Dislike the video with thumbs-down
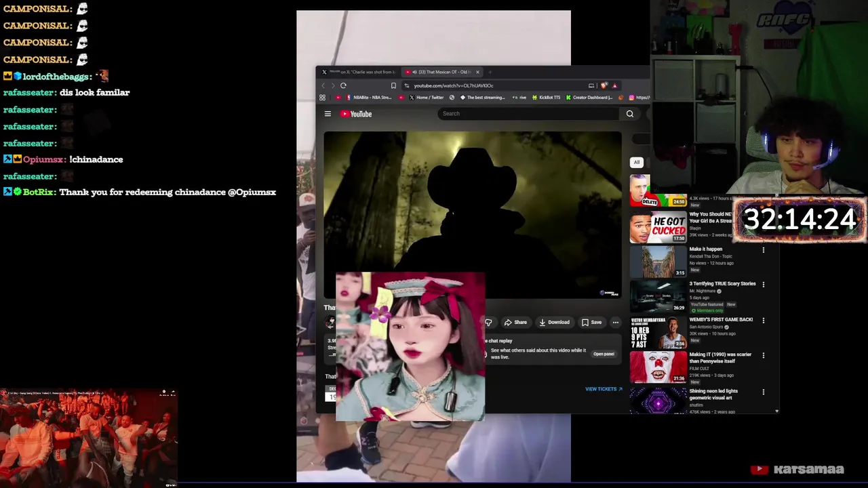The height and width of the screenshot is (488, 868). click(x=488, y=323)
